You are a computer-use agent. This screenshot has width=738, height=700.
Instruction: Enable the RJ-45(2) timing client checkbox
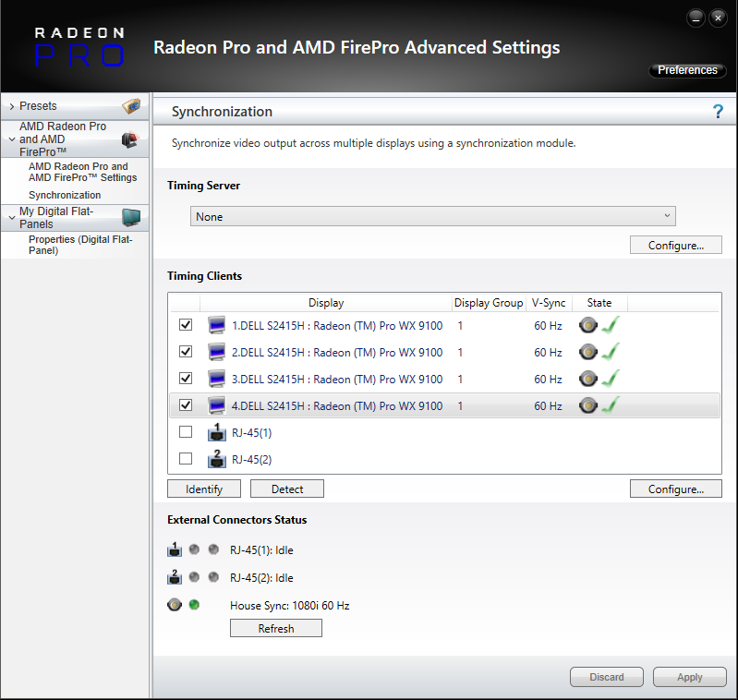click(186, 459)
